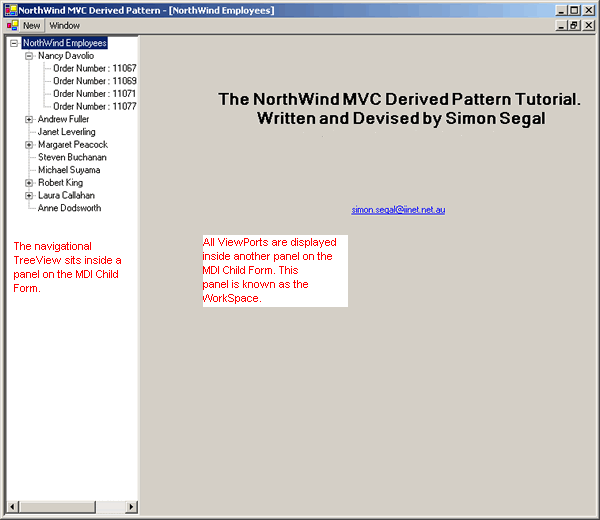Open the Window menu
This screenshot has width=600, height=520.
(64, 26)
